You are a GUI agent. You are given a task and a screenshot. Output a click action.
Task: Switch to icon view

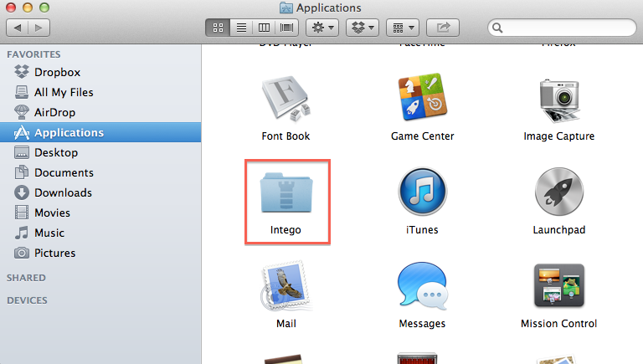(x=218, y=28)
